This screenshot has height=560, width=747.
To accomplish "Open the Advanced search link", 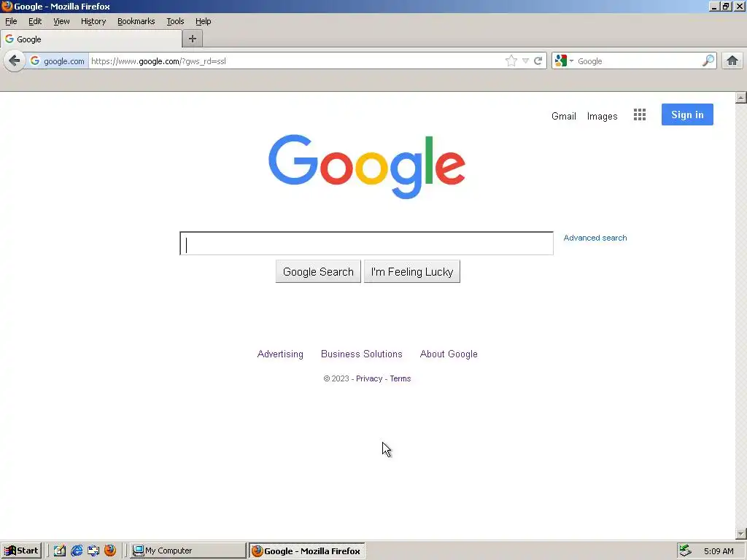I will click(x=595, y=238).
